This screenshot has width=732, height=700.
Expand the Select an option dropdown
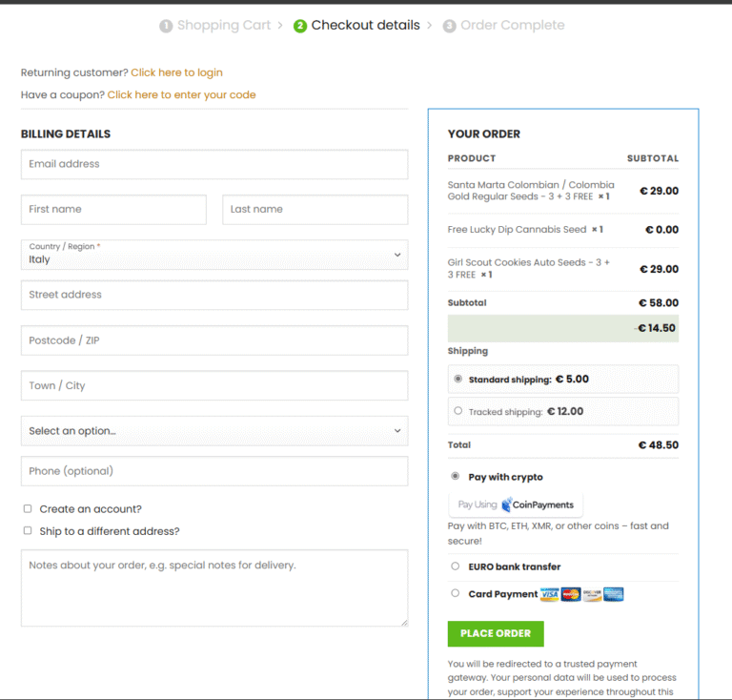pyautogui.click(x=213, y=431)
